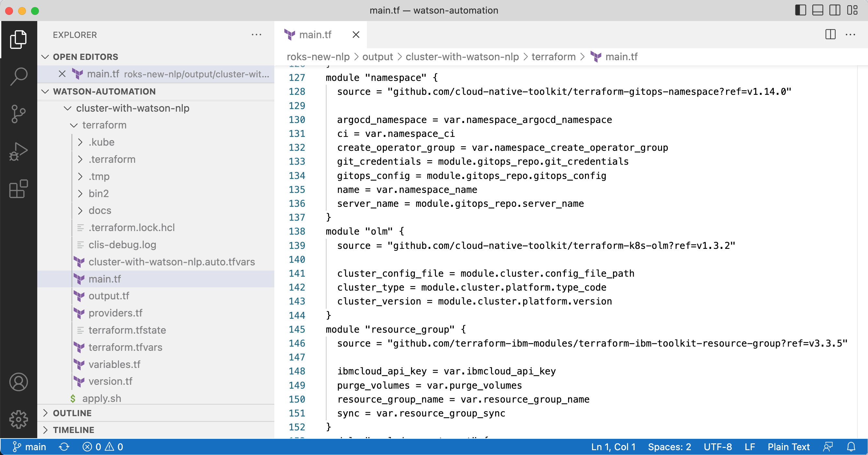Open .terraform.lock.hcl file
868x455 pixels.
point(156,228)
